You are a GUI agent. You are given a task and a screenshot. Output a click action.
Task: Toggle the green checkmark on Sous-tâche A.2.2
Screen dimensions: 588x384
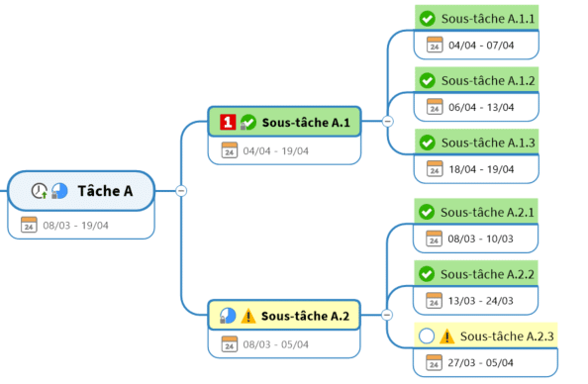427,274
